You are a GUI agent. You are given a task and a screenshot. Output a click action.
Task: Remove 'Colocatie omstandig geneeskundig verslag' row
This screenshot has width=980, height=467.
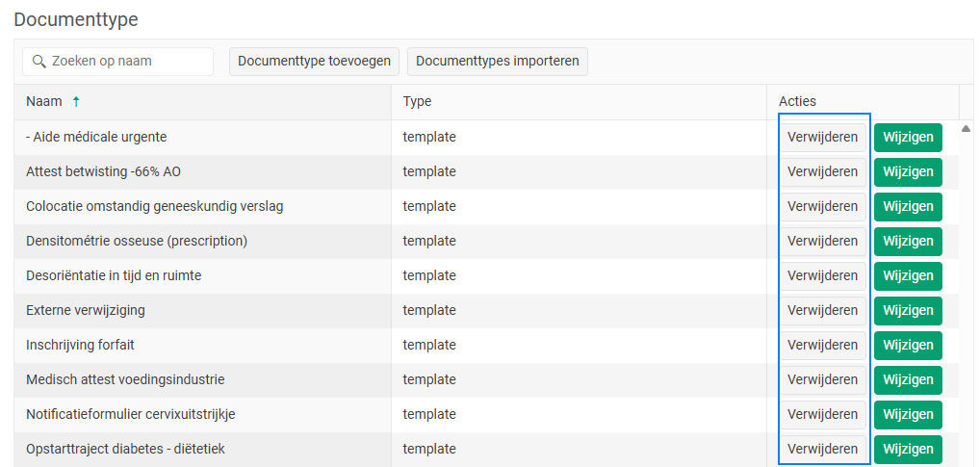point(822,207)
